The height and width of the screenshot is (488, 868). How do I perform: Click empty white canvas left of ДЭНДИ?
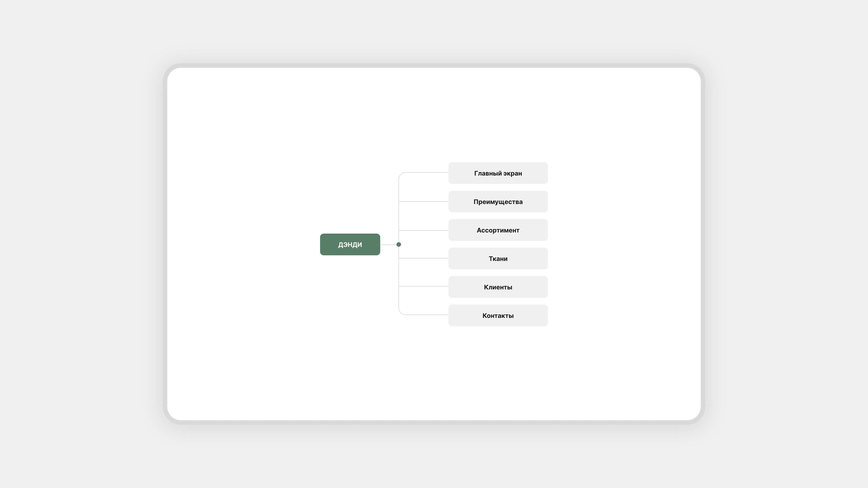click(x=243, y=244)
